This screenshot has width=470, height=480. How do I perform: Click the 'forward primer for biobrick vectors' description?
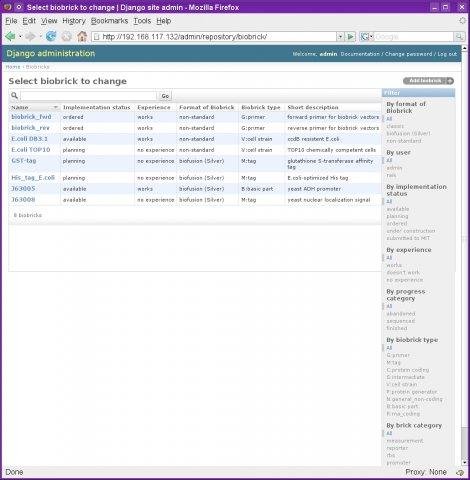pos(333,117)
